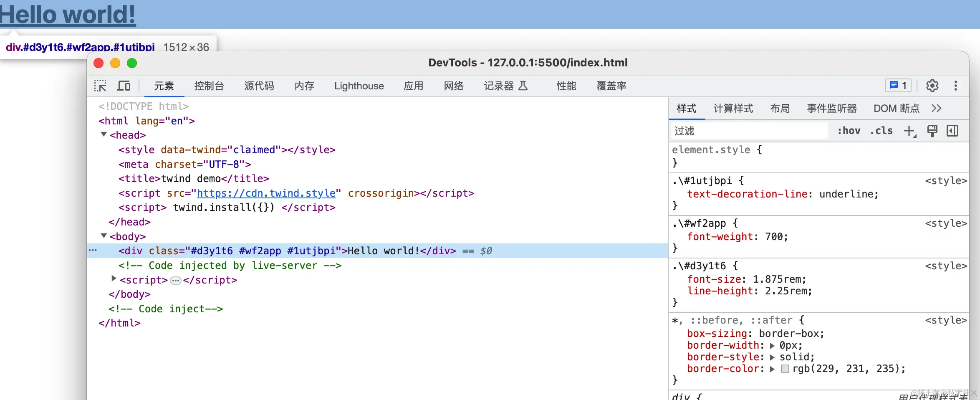980x400 pixels.
Task: Collapse the head element node
Action: tap(104, 134)
